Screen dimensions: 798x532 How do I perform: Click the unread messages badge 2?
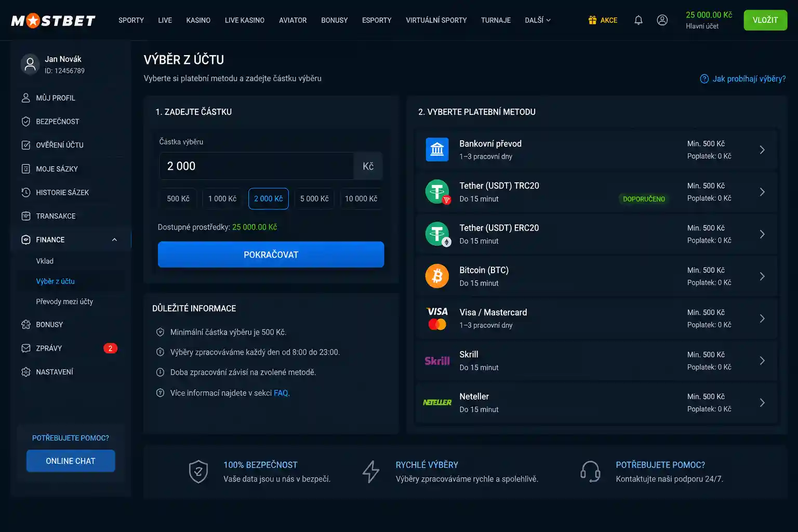(110, 348)
